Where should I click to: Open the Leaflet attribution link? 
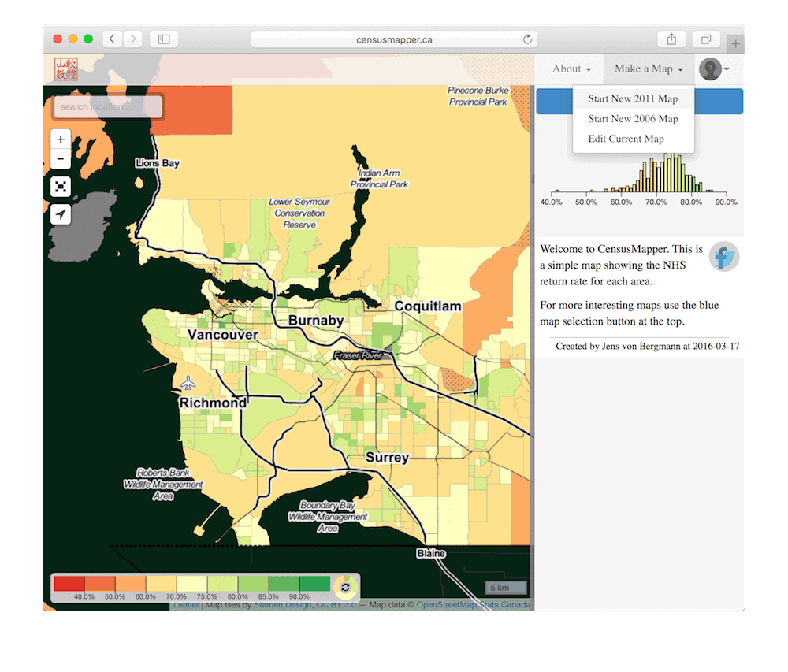[x=185, y=605]
